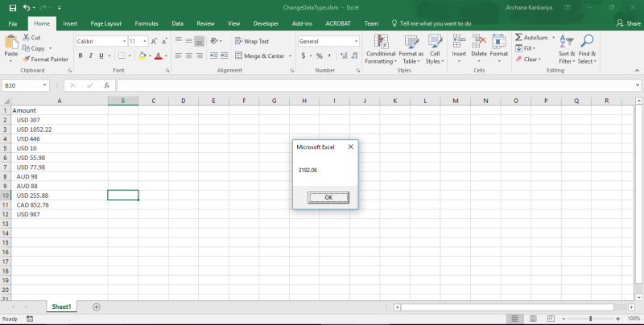Open the font size 11 dropdown
Screen dimensions: 644x325
pyautogui.click(x=145, y=42)
